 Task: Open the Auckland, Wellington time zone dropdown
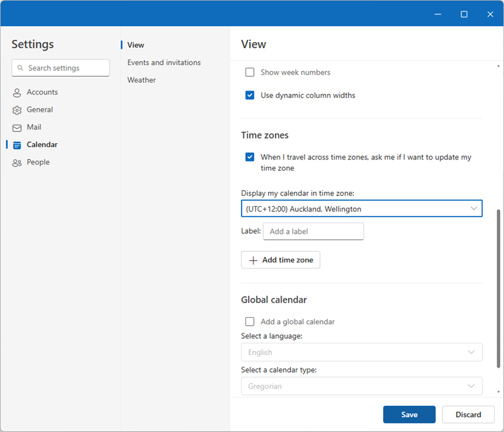pos(362,209)
